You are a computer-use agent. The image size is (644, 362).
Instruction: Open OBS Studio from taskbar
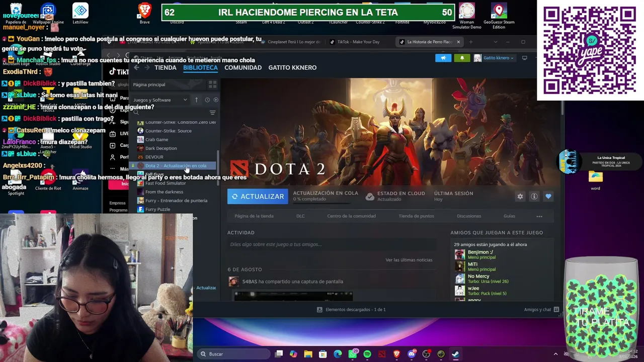426,354
